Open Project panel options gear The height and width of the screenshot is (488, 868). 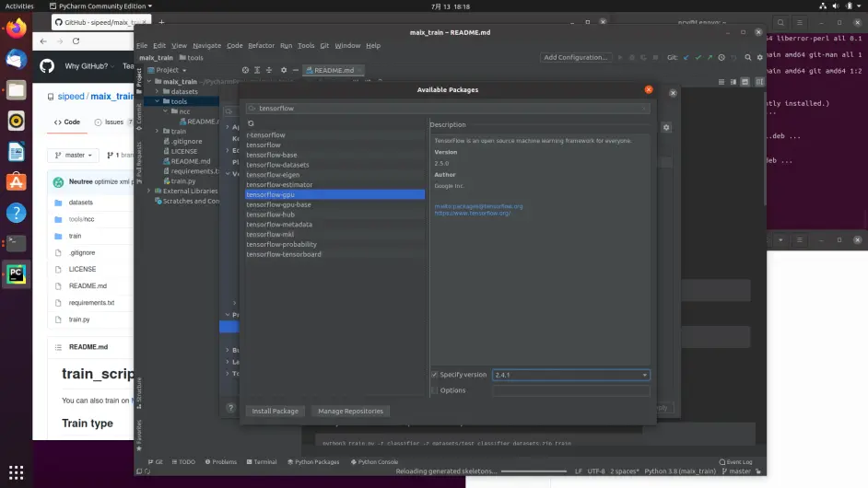click(284, 70)
